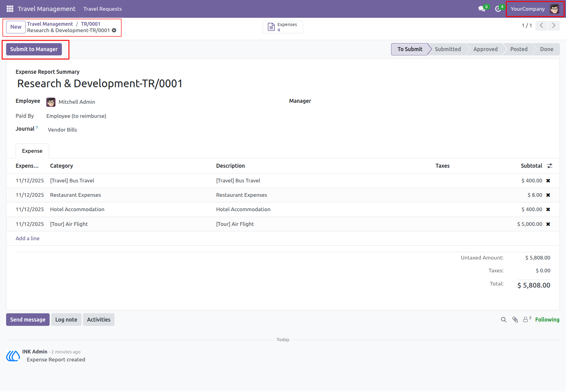This screenshot has height=392, width=566.
Task: Open TR/0001 breadcrumb link
Action: (x=91, y=24)
